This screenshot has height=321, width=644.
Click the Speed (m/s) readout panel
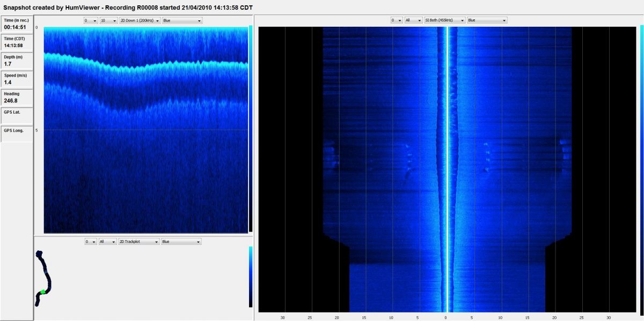[x=17, y=79]
